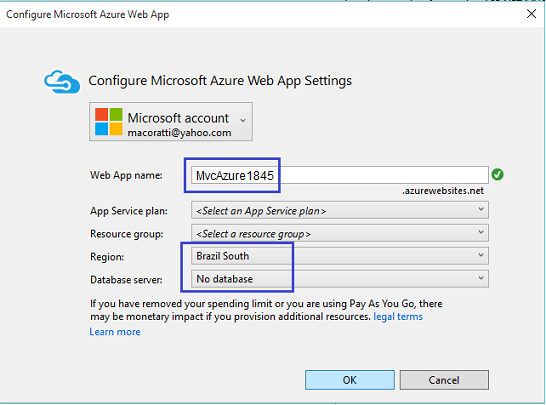The image size is (546, 405).
Task: Click the macoratti@yahoo.com account email
Action: coord(179,133)
